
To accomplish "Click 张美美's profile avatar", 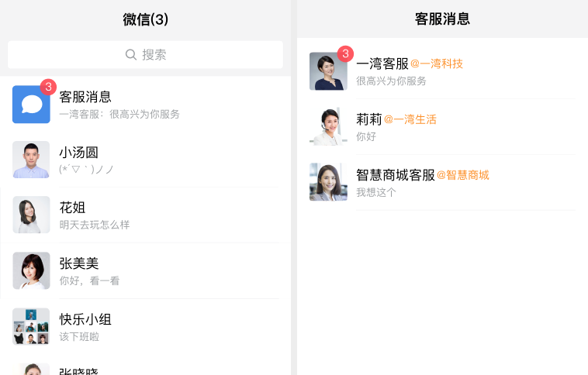I will (31, 270).
